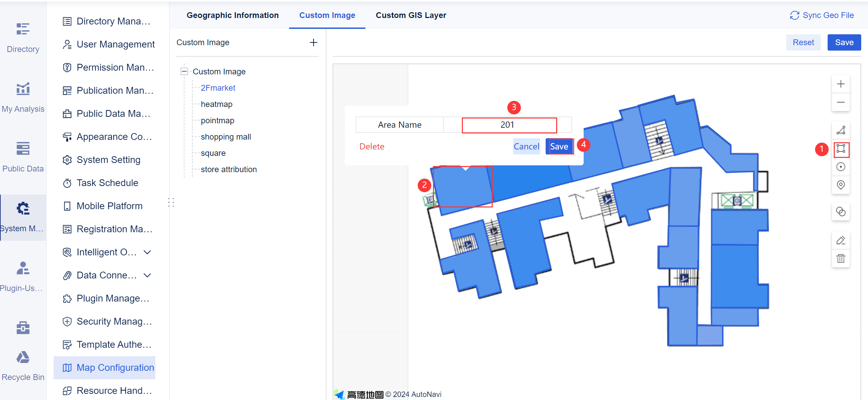Click the pencil edit tool on map toolbar
The height and width of the screenshot is (400, 868).
pyautogui.click(x=841, y=240)
